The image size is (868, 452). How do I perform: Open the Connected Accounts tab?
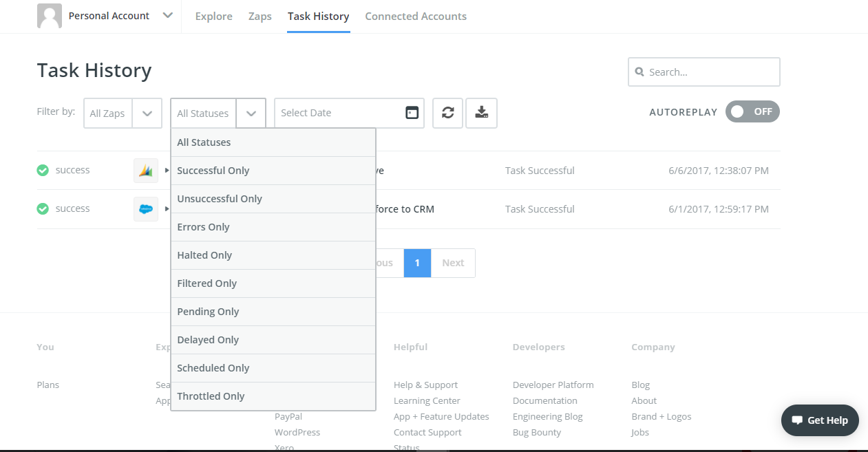[x=416, y=16]
